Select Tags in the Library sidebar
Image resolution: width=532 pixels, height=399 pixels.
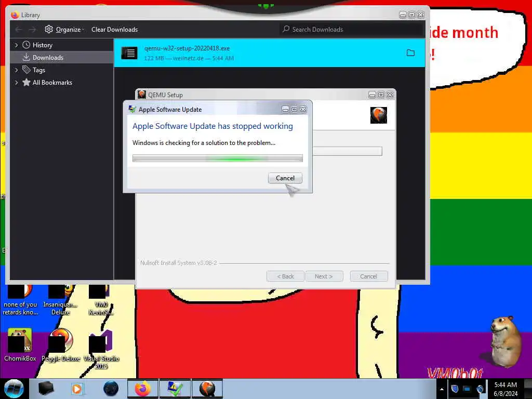click(x=38, y=70)
